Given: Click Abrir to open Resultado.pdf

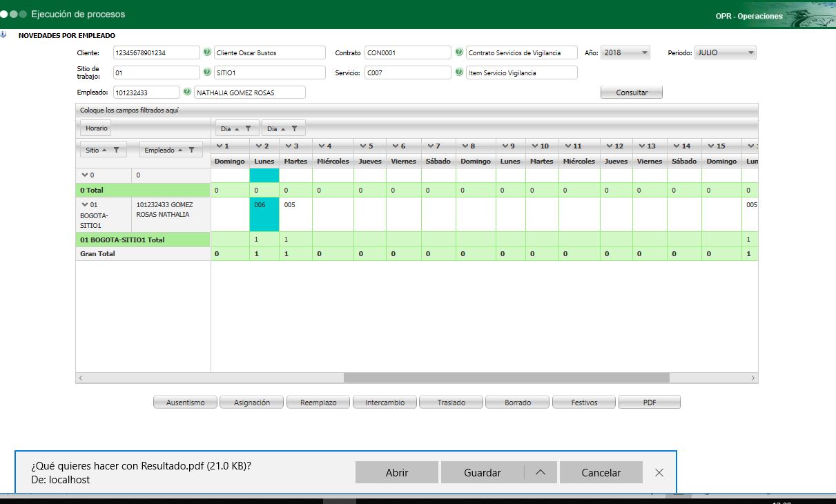Looking at the screenshot, I should point(397,472).
